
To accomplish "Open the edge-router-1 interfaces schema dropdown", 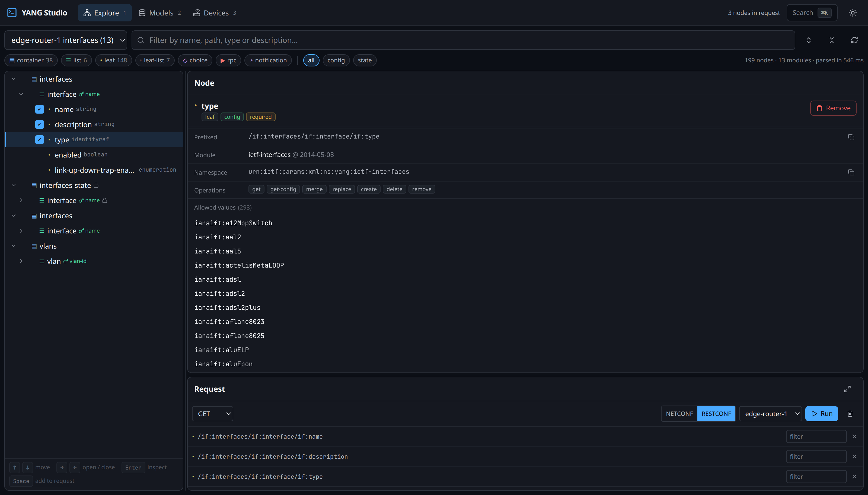I will tap(66, 40).
